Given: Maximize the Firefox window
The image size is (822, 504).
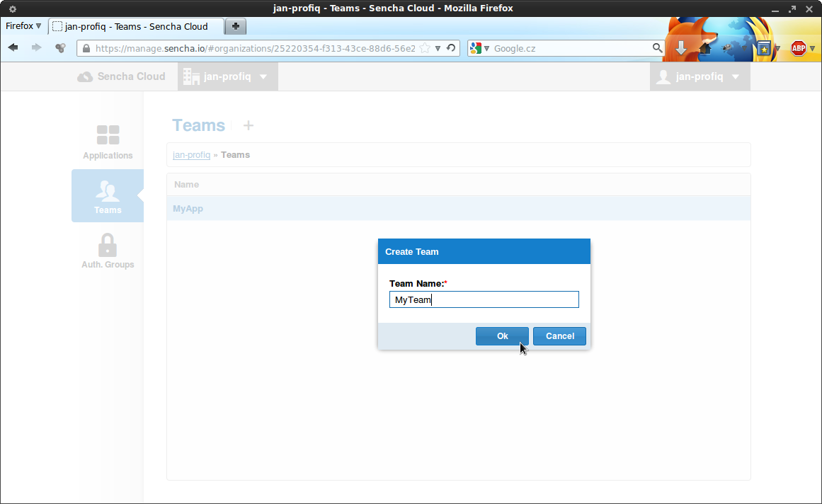Looking at the screenshot, I should pyautogui.click(x=792, y=9).
